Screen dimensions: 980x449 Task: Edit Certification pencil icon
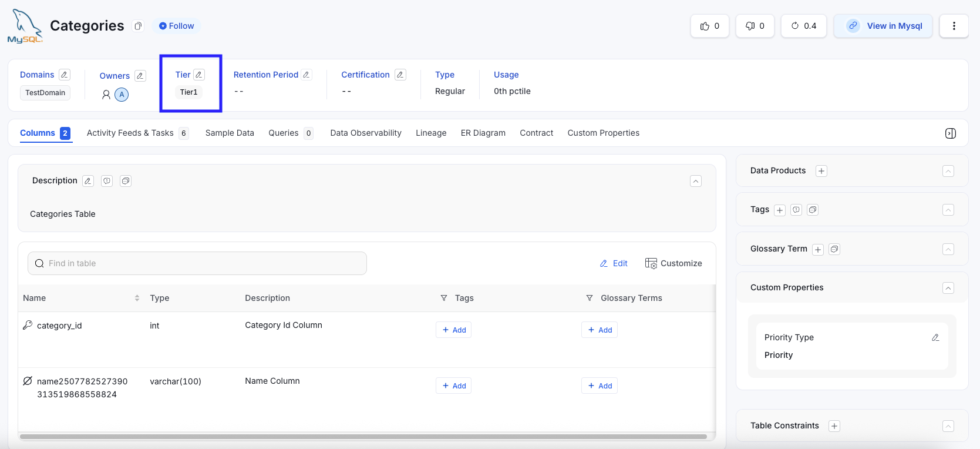[x=400, y=75]
